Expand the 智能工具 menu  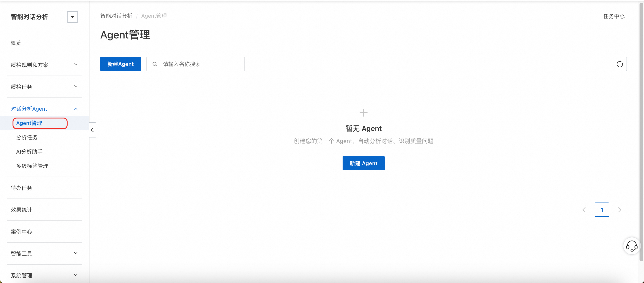tap(45, 253)
